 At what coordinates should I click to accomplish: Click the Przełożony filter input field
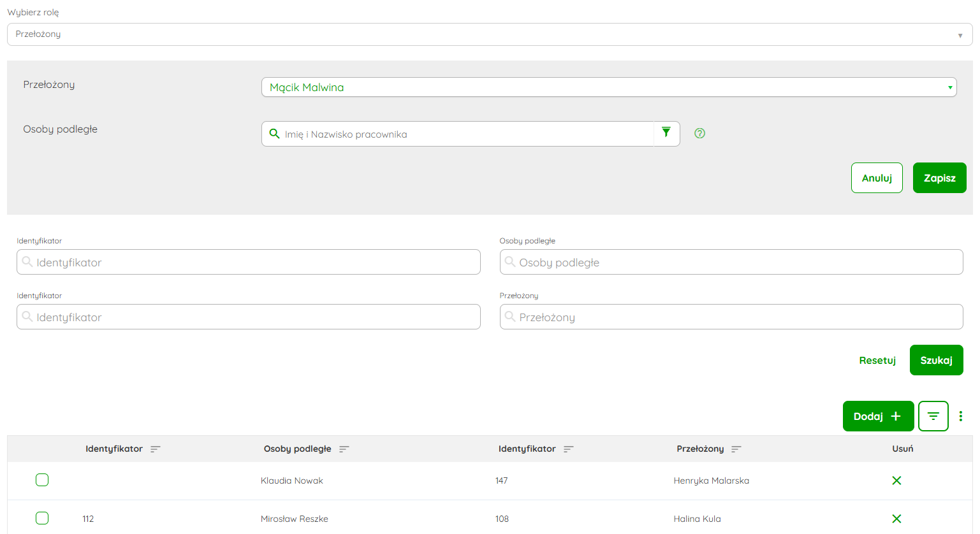[731, 317]
